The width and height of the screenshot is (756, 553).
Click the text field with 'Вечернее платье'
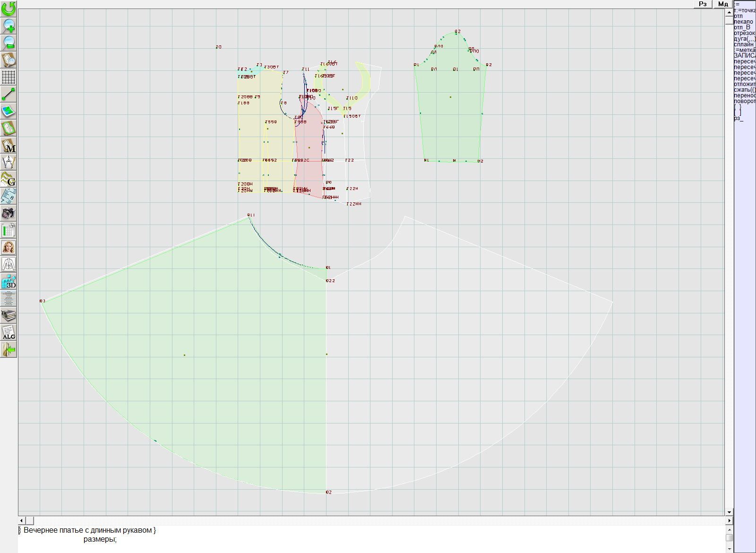click(90, 530)
